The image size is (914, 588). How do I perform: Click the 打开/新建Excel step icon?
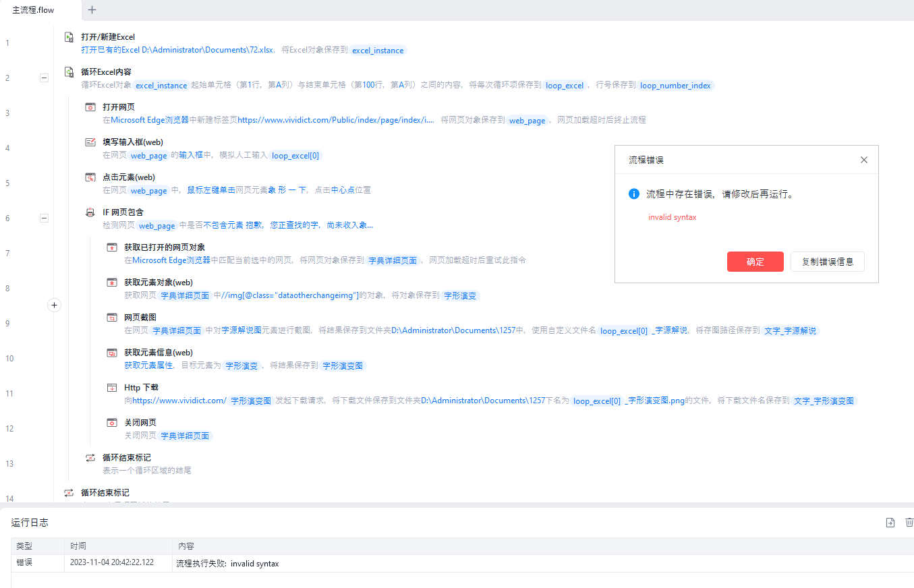[x=69, y=37]
